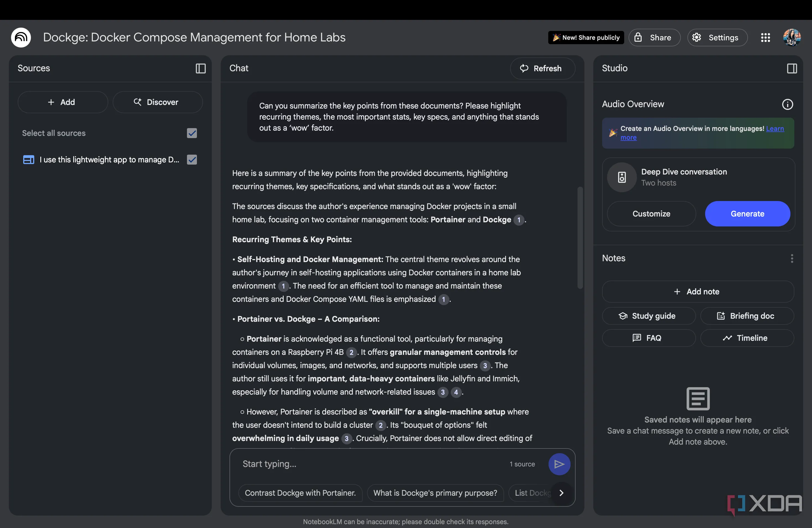Open citation 2 after Raspberry Pi 4B
812x528 pixels.
tap(351, 352)
